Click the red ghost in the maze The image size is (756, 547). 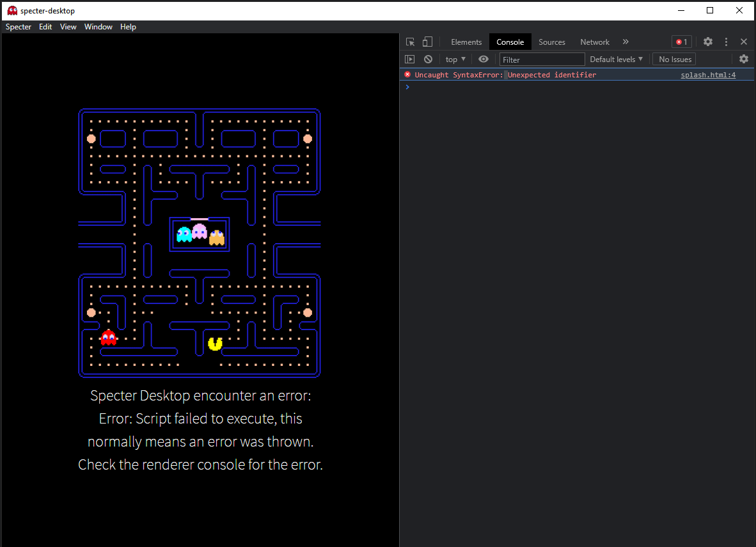click(109, 338)
